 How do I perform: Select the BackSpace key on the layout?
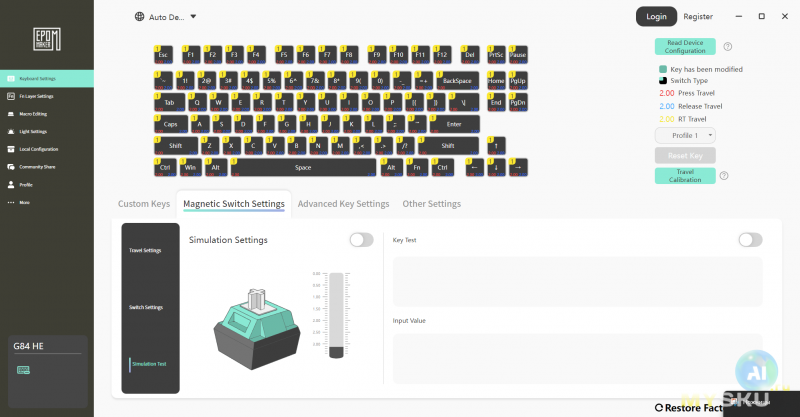pos(457,81)
